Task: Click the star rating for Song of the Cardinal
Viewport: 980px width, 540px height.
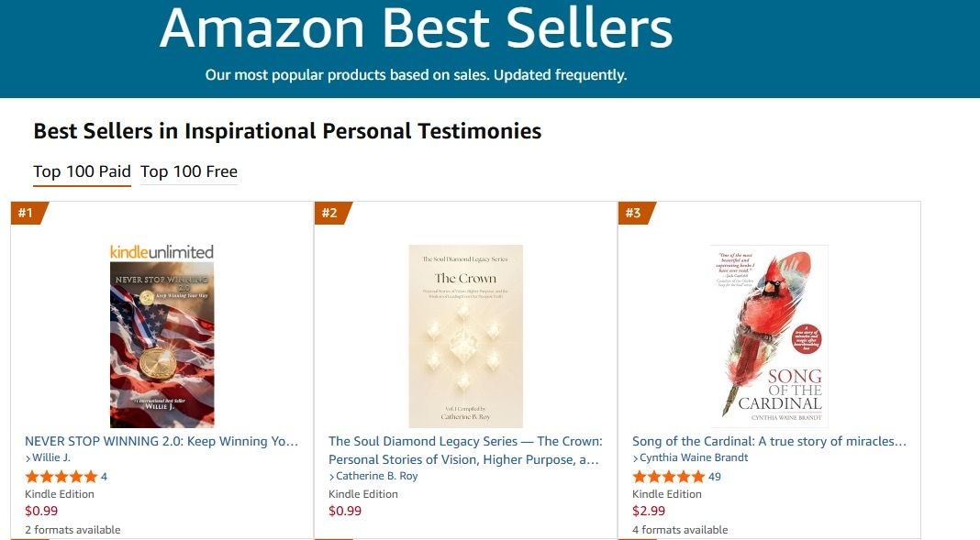Action: pos(668,477)
